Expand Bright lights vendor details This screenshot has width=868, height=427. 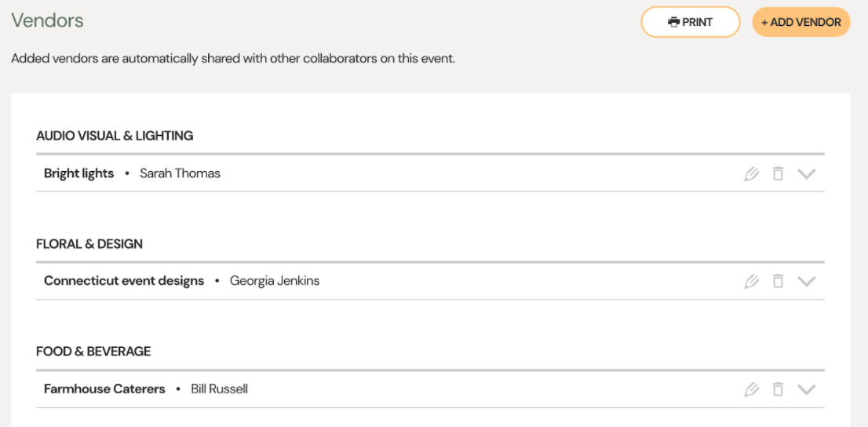[x=807, y=174]
